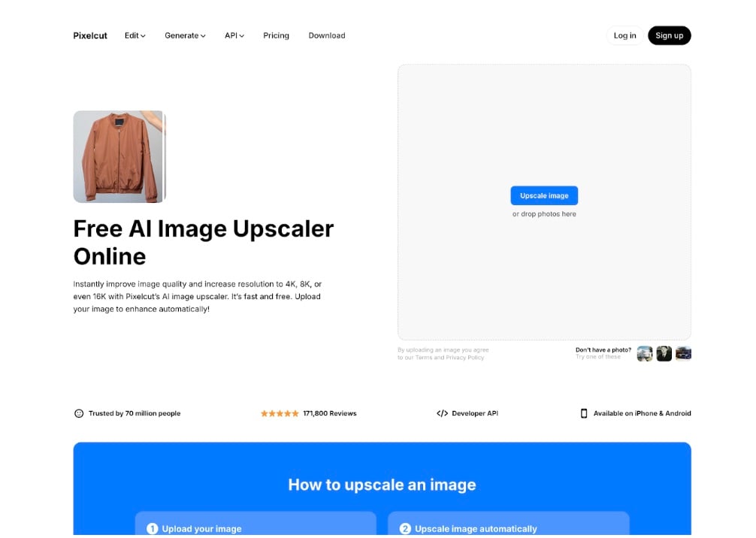Expand the API dropdown menu
The height and width of the screenshot is (538, 756).
tap(234, 35)
